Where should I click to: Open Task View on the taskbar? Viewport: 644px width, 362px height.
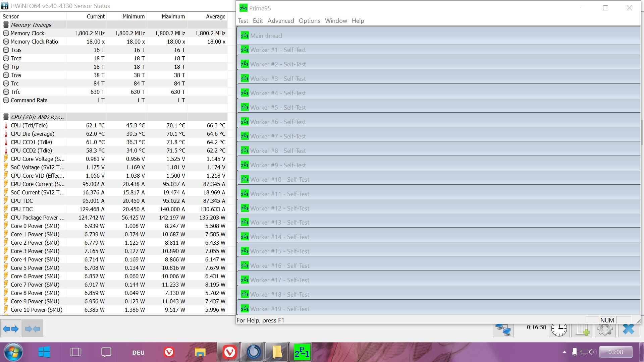tap(75, 352)
